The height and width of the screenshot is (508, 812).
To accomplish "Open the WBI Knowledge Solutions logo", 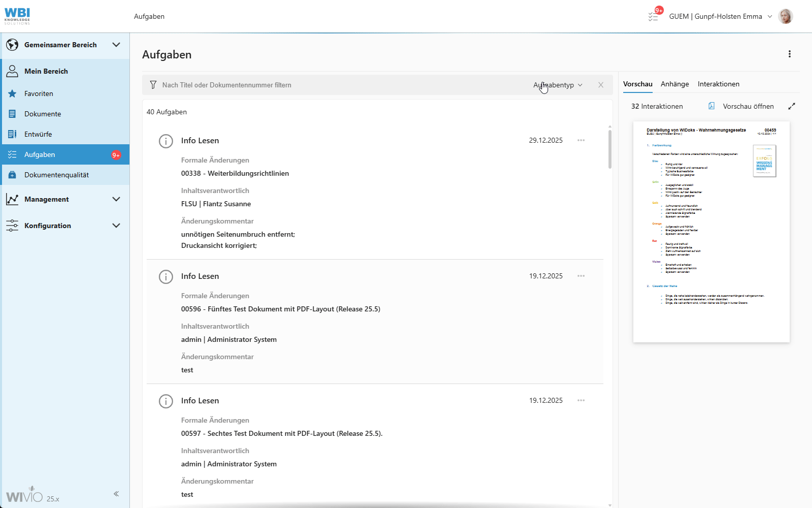I will click(17, 16).
